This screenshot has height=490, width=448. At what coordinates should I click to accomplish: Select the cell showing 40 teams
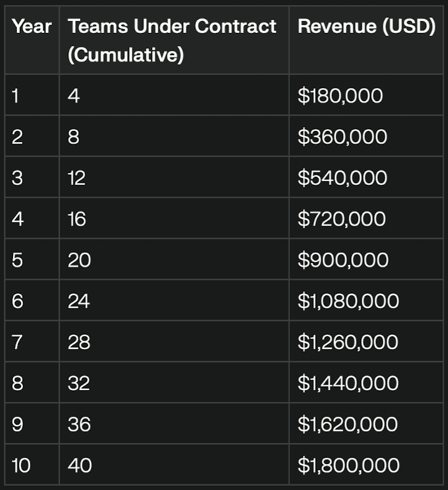[x=79, y=465]
